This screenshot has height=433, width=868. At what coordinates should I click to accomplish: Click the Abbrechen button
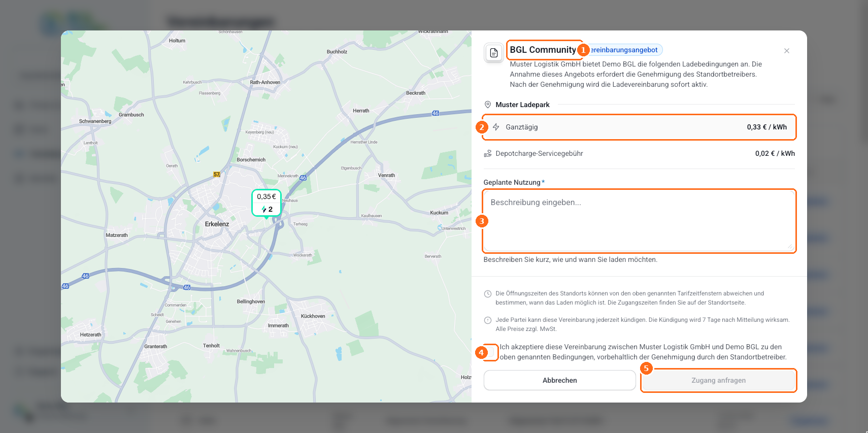point(560,380)
